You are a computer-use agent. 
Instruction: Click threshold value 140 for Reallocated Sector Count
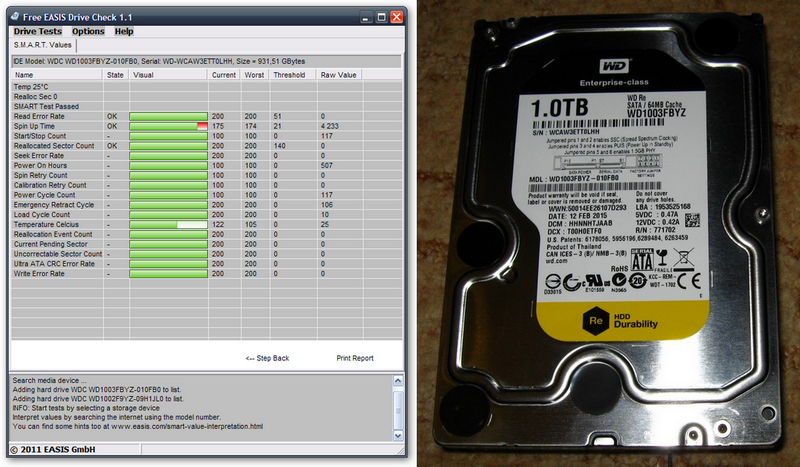click(279, 146)
